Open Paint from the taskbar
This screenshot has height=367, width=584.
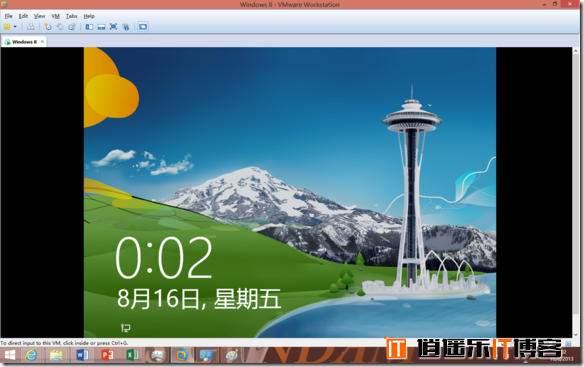(x=232, y=356)
